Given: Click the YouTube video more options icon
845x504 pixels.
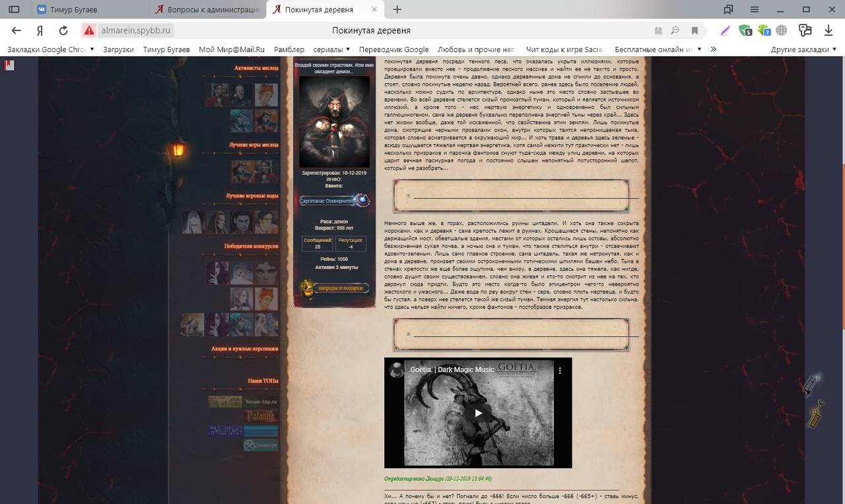Looking at the screenshot, I should pos(560,371).
